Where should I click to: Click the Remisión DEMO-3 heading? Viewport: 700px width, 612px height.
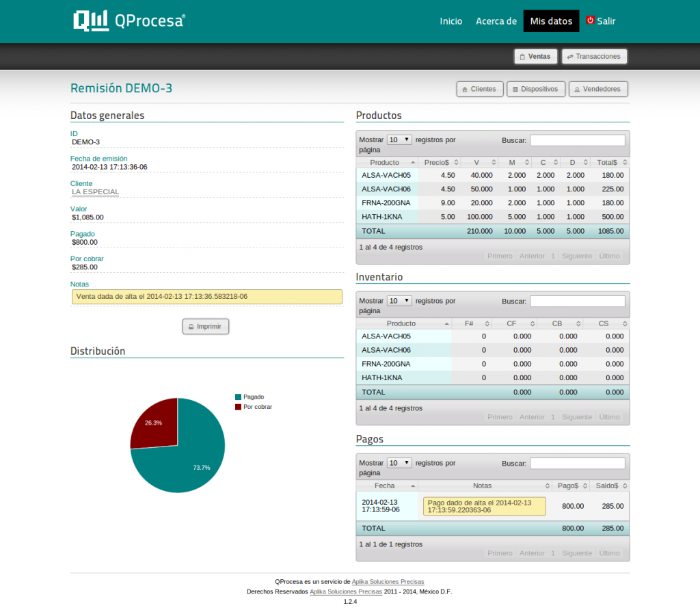(122, 88)
